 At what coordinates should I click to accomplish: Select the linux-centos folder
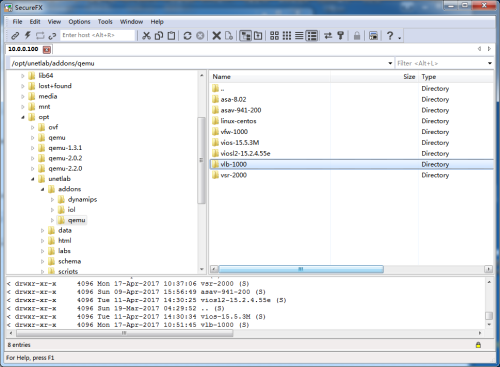(238, 121)
